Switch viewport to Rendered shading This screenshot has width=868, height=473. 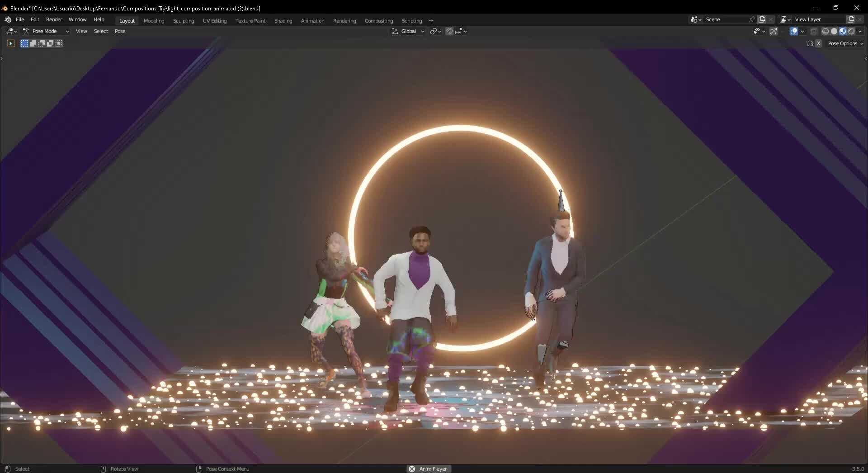point(852,31)
